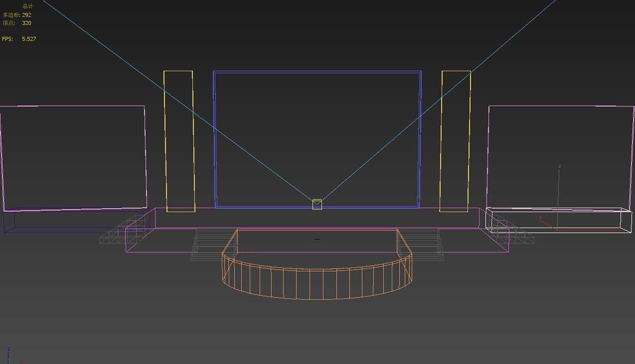Viewport: 635px width, 364px height.
Task: Click the FPS: 5.527 readout
Action: (19, 38)
